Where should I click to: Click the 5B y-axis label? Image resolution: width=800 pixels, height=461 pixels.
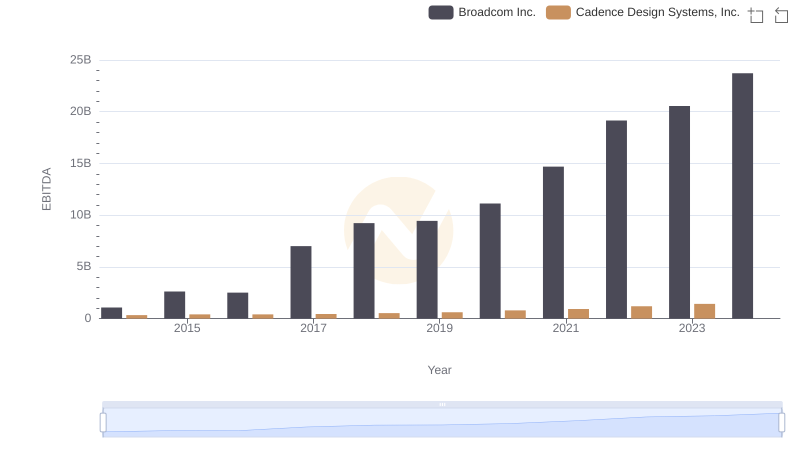point(84,267)
